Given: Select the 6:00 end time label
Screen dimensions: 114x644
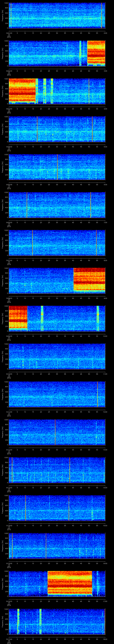Looking at the screenshot, I should coord(105,184).
